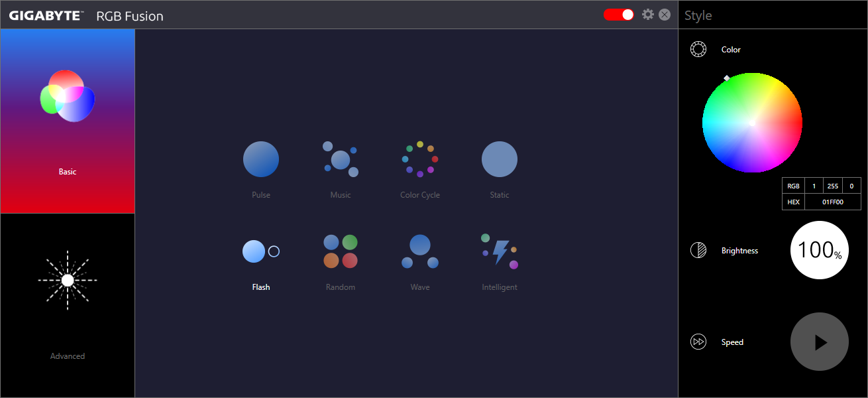The image size is (868, 398).
Task: Click the HEX field showing 01FF00
Action: click(x=833, y=202)
